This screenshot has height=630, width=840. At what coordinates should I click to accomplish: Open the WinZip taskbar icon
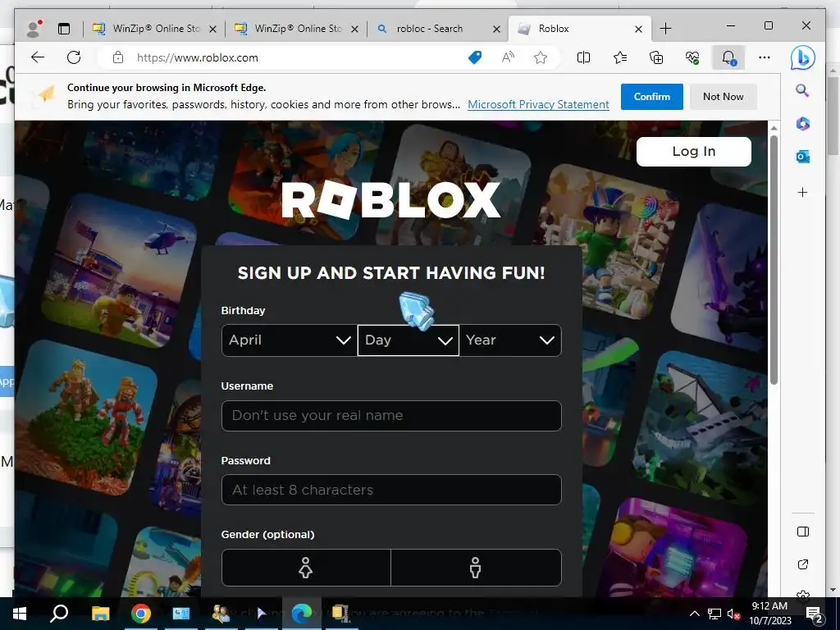[340, 614]
